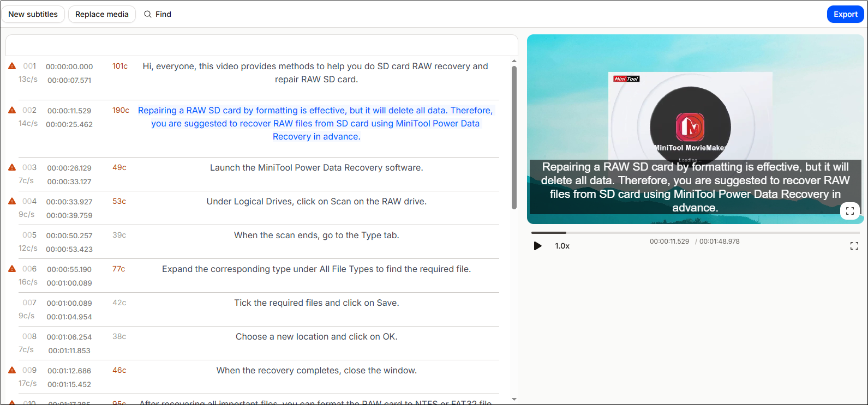The image size is (868, 405).
Task: Click the total duration 00:01:48.978
Action: [720, 241]
